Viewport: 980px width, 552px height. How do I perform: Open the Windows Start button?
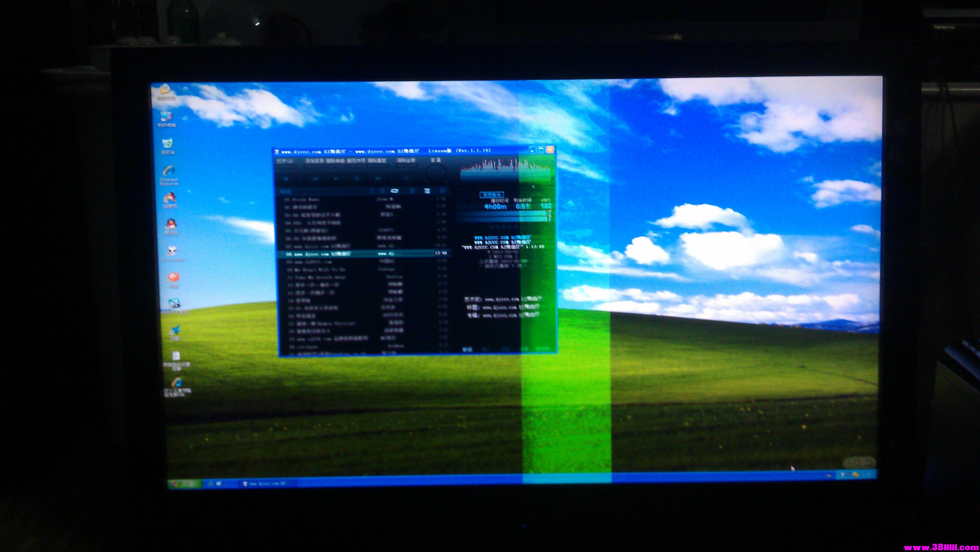pos(185,484)
